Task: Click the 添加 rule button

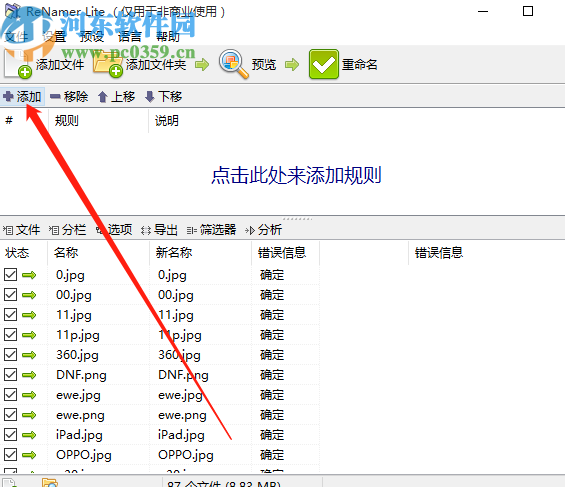Action: coord(22,97)
